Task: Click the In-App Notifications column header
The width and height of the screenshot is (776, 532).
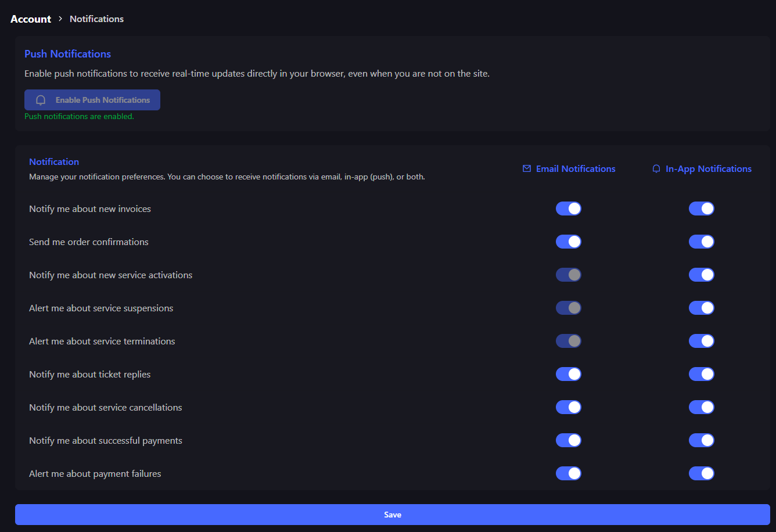Action: [x=708, y=169]
